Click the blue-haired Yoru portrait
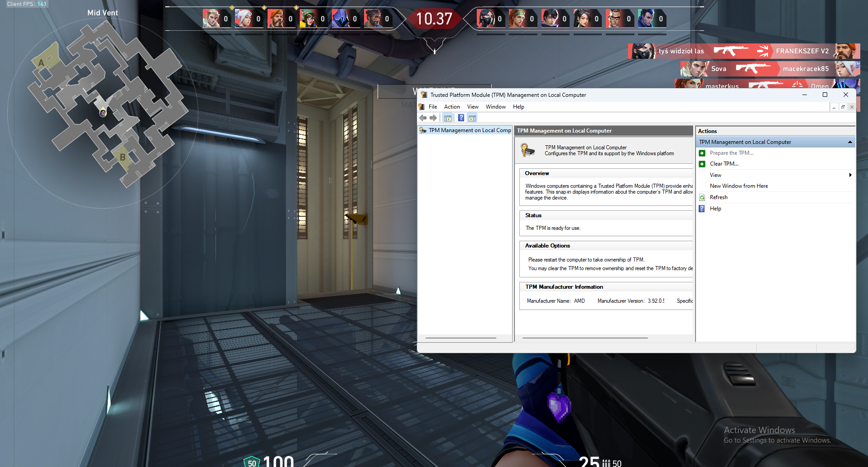The width and height of the screenshot is (868, 467). pos(646,19)
